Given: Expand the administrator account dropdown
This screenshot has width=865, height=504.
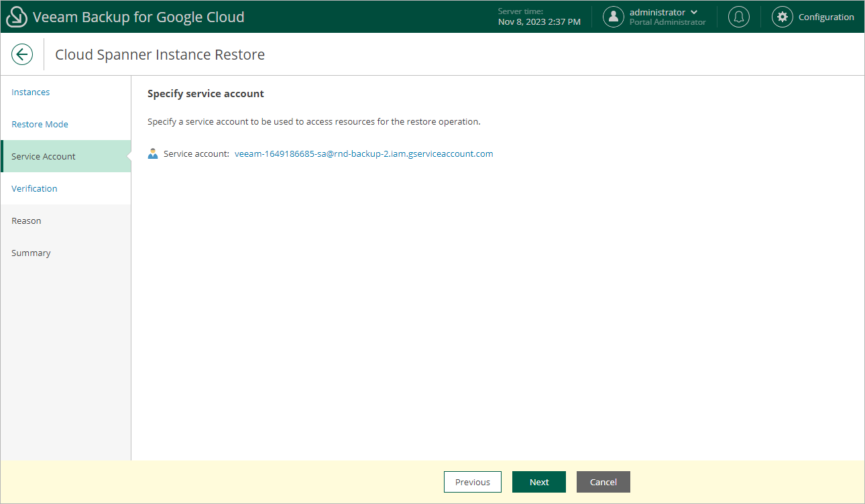Looking at the screenshot, I should [694, 12].
